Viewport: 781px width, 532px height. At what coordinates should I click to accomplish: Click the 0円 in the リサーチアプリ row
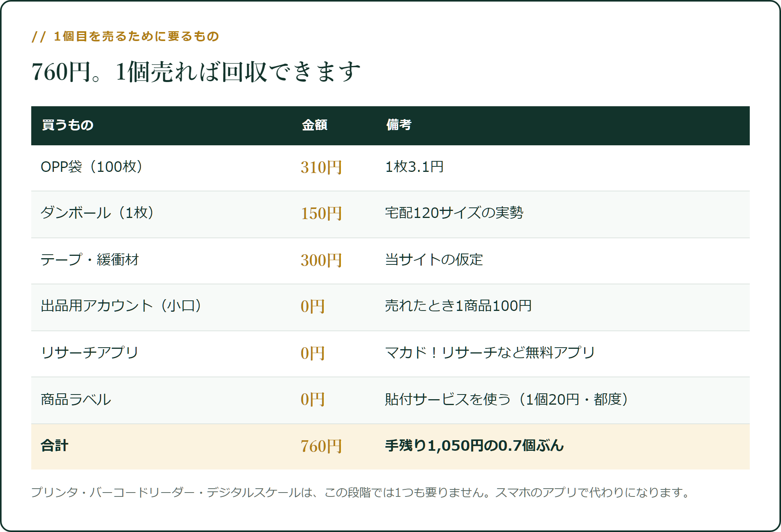[x=312, y=353]
